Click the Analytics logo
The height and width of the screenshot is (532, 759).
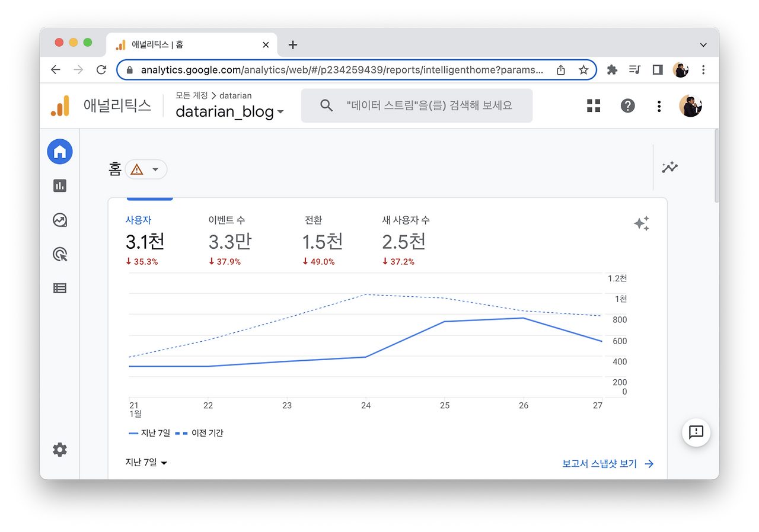point(60,105)
